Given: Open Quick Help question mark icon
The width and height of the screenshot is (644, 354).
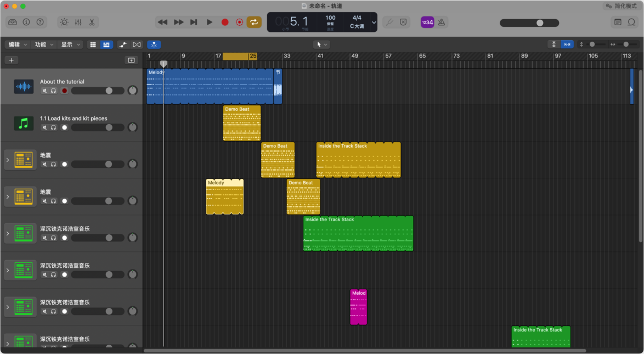Looking at the screenshot, I should click(40, 22).
